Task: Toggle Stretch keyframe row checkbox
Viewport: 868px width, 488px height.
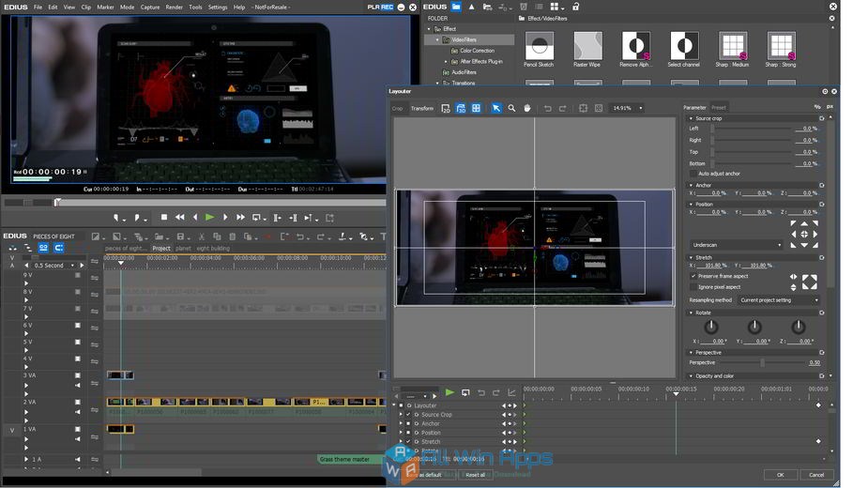Action: pyautogui.click(x=408, y=441)
